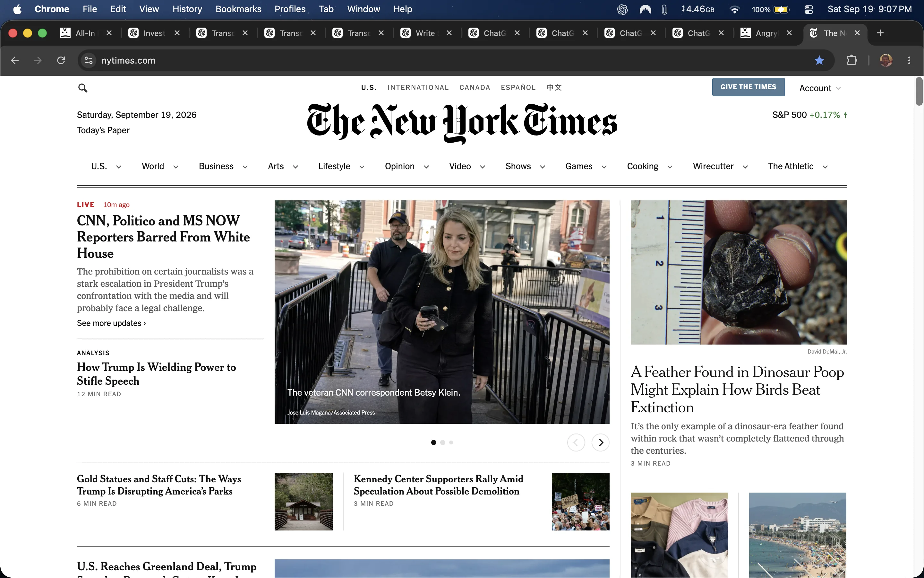Click the arch-shaped icon in the menu bar

[x=645, y=9]
